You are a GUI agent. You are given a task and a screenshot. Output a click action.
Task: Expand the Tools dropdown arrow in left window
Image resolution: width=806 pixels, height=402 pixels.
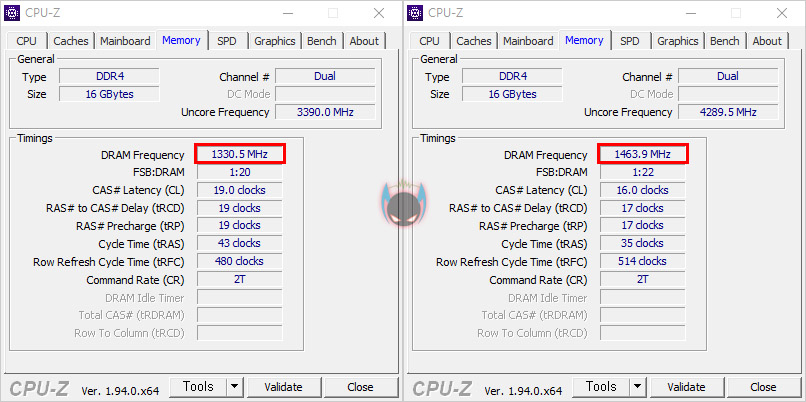click(x=234, y=387)
